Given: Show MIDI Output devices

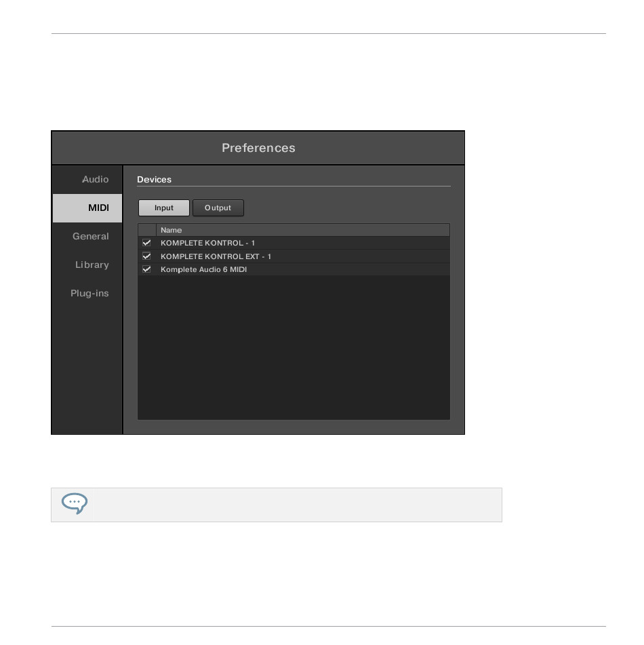Looking at the screenshot, I should [218, 208].
